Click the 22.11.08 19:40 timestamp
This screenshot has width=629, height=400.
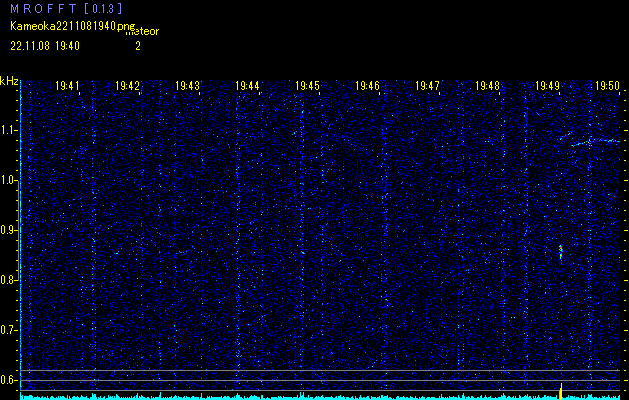(45, 46)
